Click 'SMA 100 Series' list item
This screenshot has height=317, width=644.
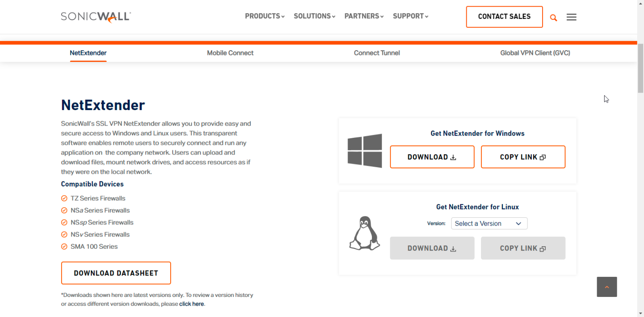pos(94,246)
